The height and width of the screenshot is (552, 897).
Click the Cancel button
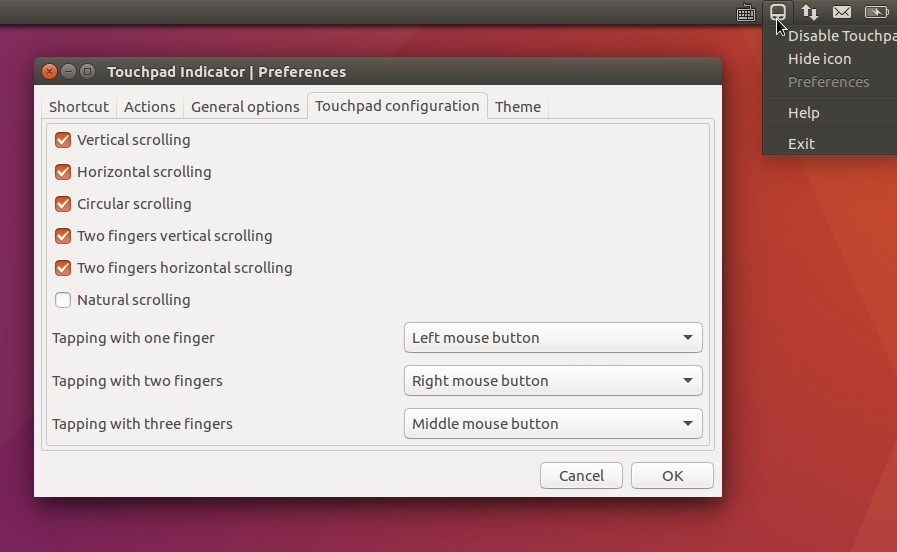(581, 476)
